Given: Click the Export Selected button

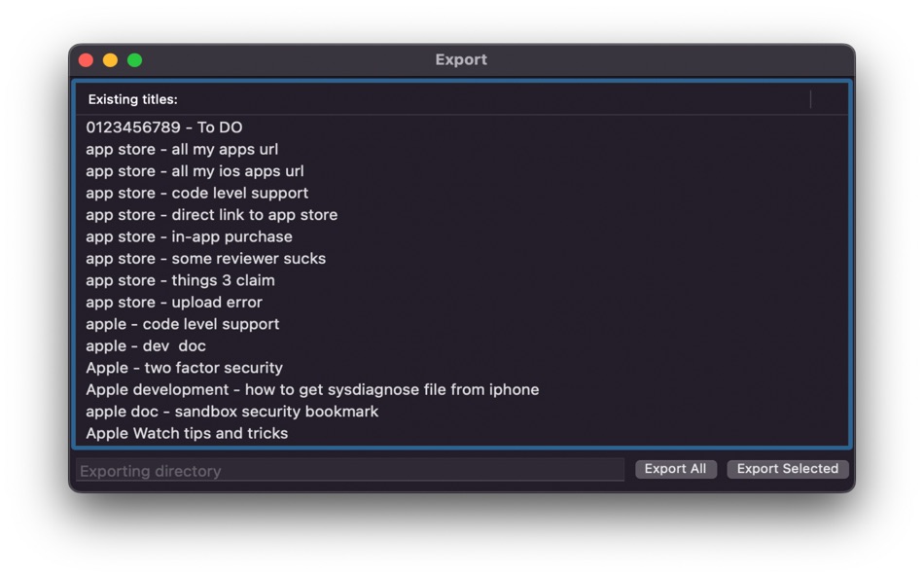Looking at the screenshot, I should point(787,469).
